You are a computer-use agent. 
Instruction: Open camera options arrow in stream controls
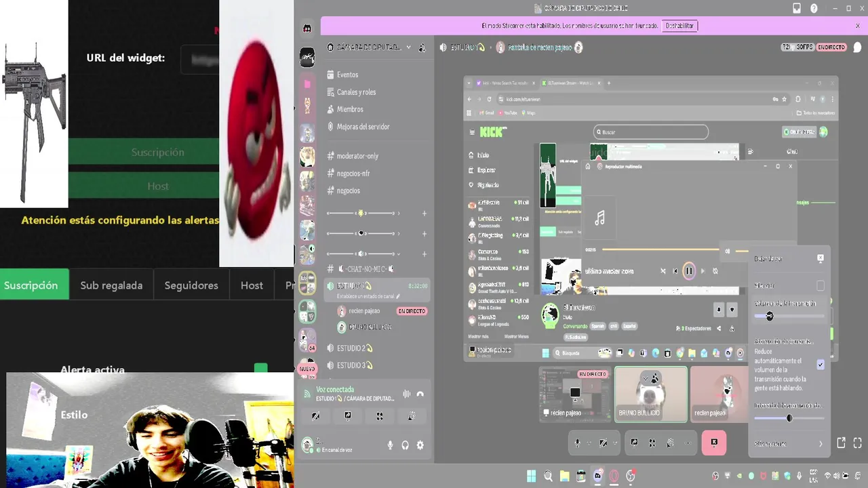click(x=614, y=443)
